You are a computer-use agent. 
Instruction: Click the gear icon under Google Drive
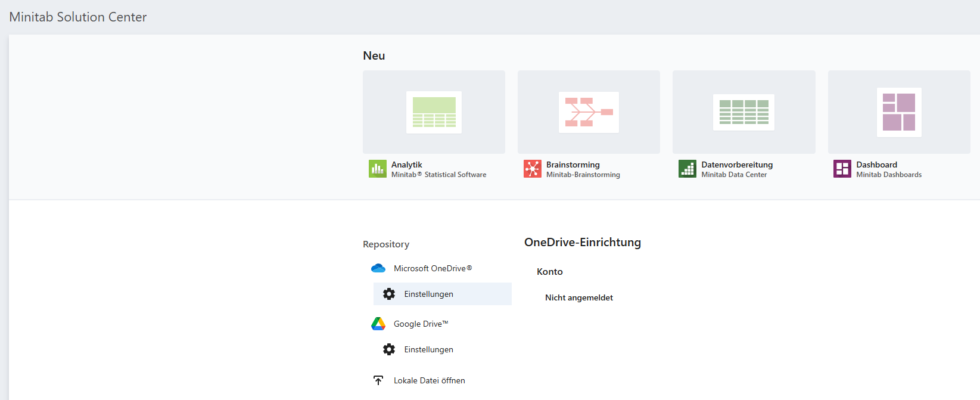pyautogui.click(x=389, y=349)
